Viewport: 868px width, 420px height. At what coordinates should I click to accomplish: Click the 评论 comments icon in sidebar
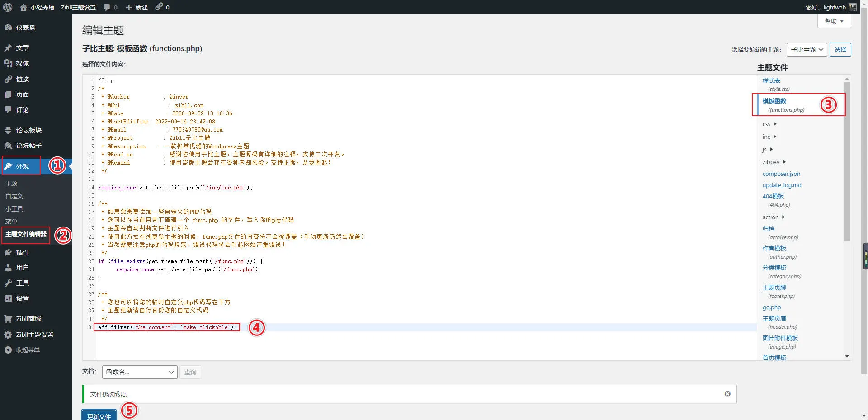pyautogui.click(x=8, y=110)
